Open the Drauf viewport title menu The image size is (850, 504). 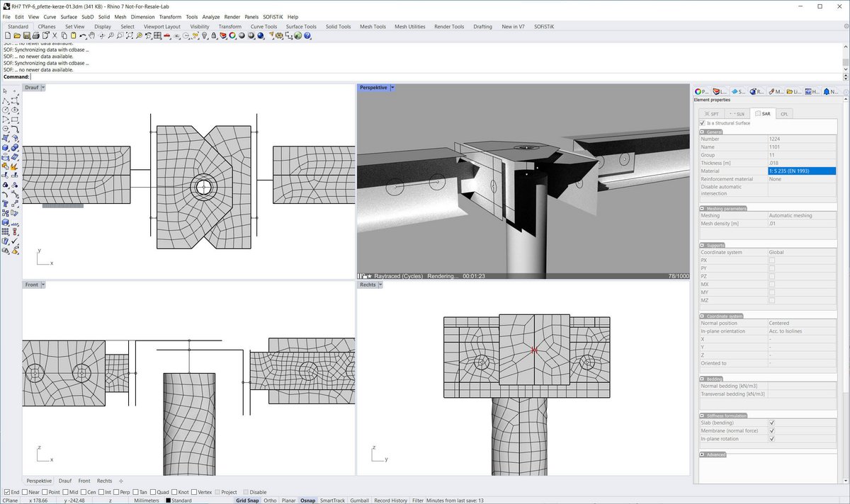coord(43,87)
